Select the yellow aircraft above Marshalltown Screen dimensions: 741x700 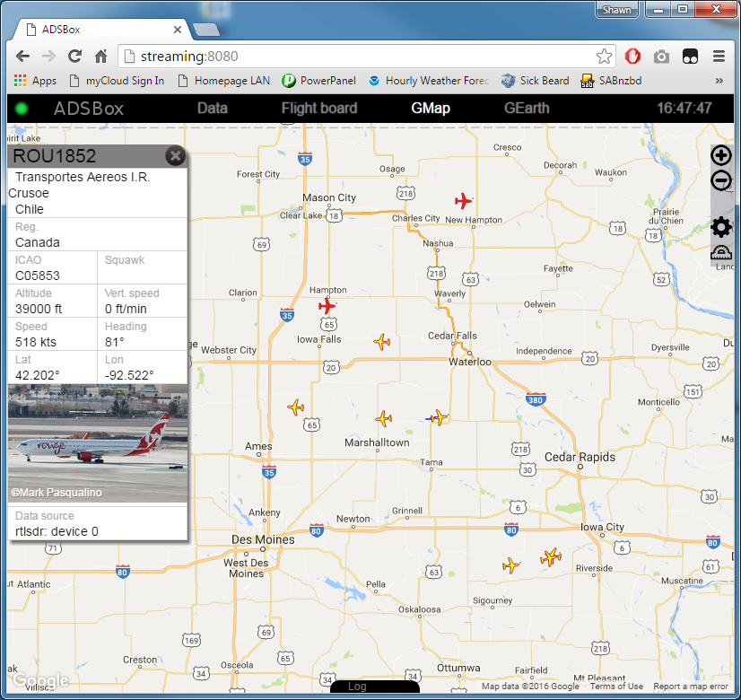click(384, 418)
